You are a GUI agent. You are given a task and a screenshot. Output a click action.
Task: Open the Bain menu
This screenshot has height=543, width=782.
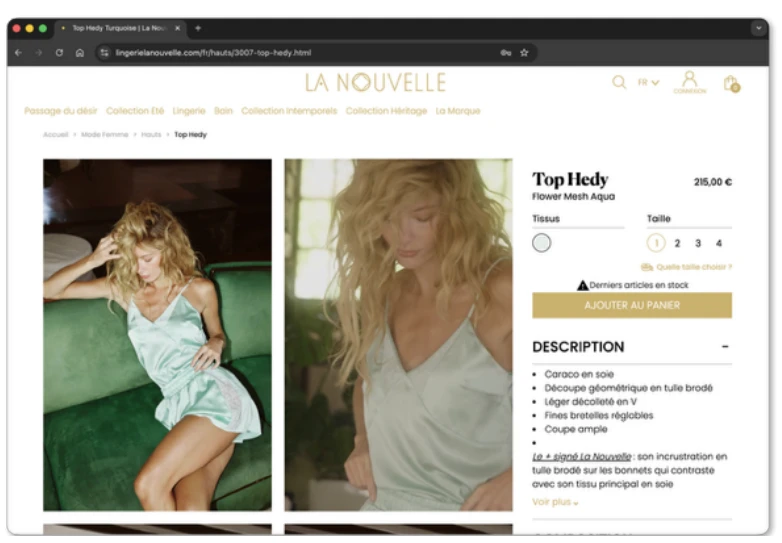click(223, 111)
